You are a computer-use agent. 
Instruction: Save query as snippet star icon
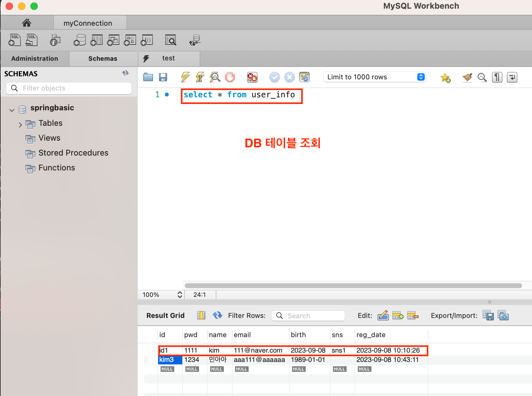click(445, 77)
